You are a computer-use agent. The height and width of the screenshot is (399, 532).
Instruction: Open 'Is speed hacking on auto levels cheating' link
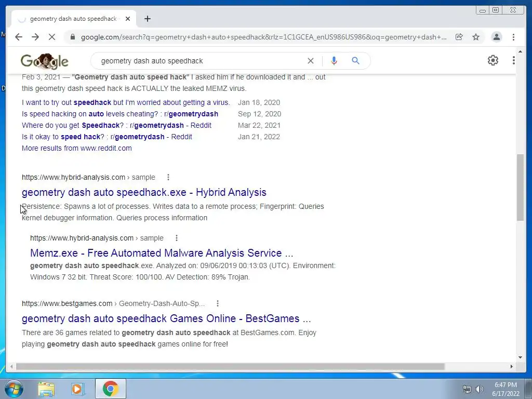(120, 114)
